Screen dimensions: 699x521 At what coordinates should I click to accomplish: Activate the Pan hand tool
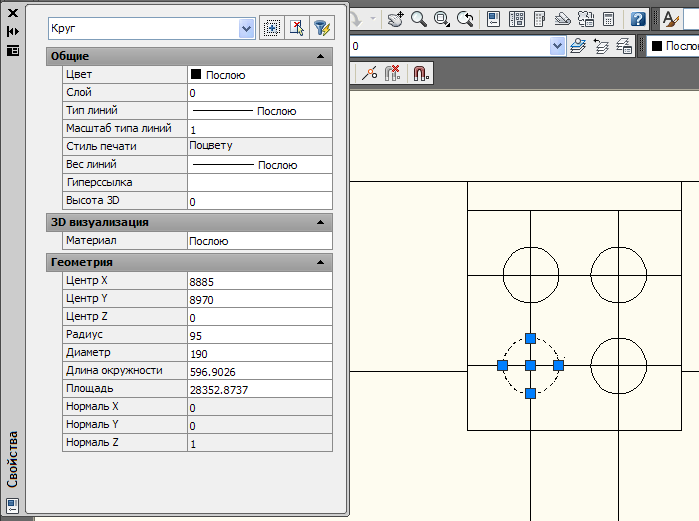click(x=395, y=19)
